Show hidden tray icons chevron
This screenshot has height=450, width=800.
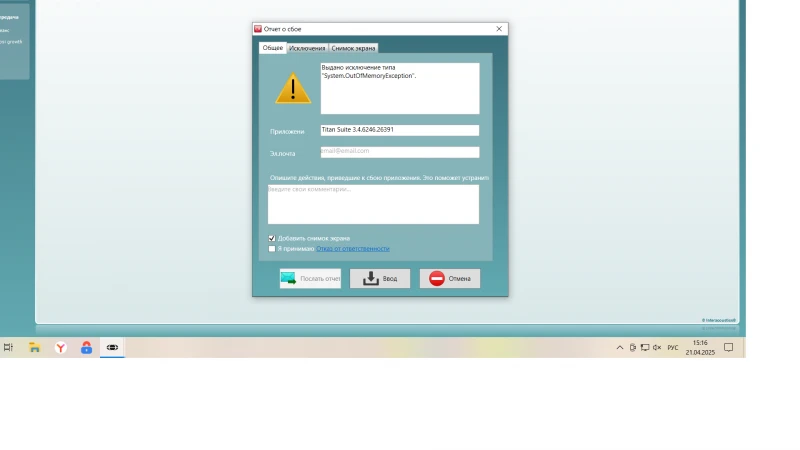pos(619,347)
